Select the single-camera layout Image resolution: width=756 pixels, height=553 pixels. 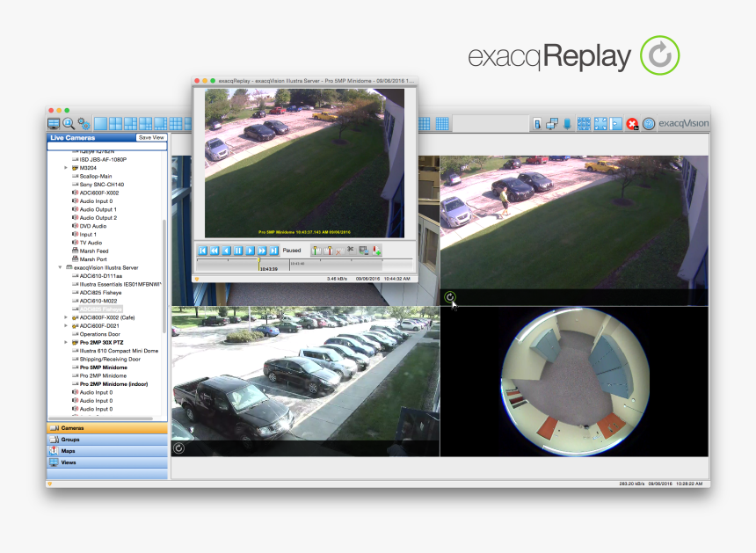click(x=101, y=124)
